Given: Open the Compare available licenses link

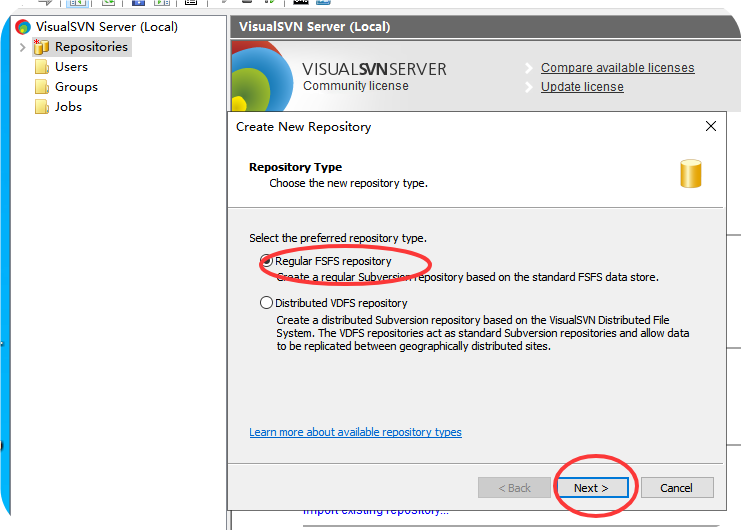Looking at the screenshot, I should tap(617, 68).
